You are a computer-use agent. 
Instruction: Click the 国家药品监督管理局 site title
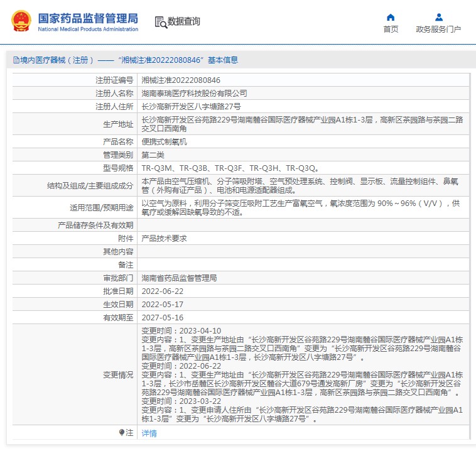(x=88, y=18)
